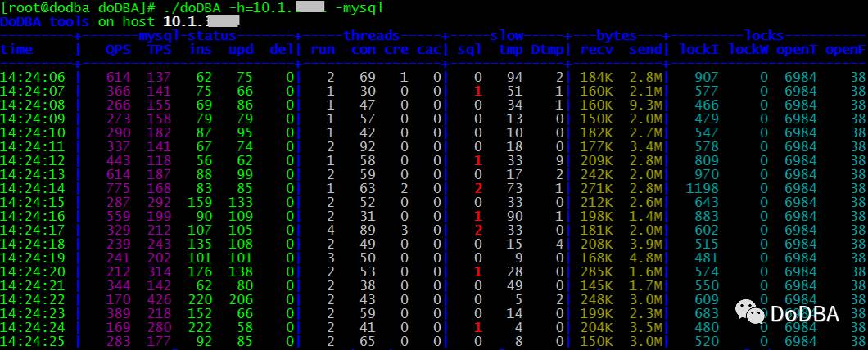
Task: Click QPS value '559'
Action: 119,216
